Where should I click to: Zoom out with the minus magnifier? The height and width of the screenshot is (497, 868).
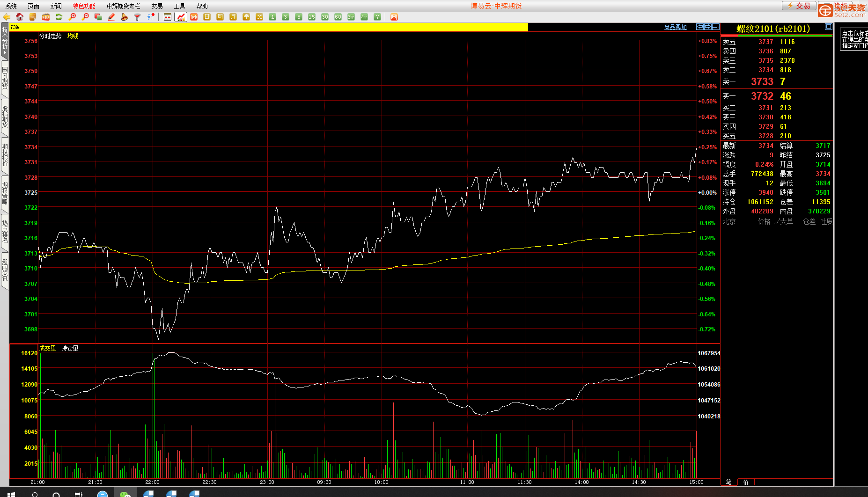pyautogui.click(x=85, y=17)
